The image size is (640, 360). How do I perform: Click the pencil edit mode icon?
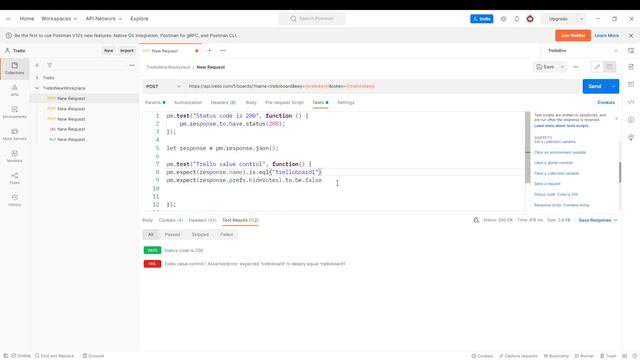click(597, 67)
